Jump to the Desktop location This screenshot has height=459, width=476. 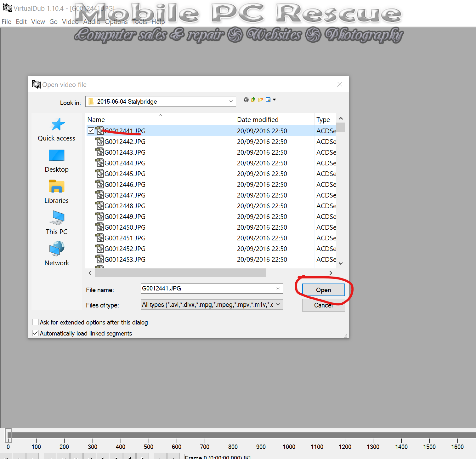click(57, 161)
